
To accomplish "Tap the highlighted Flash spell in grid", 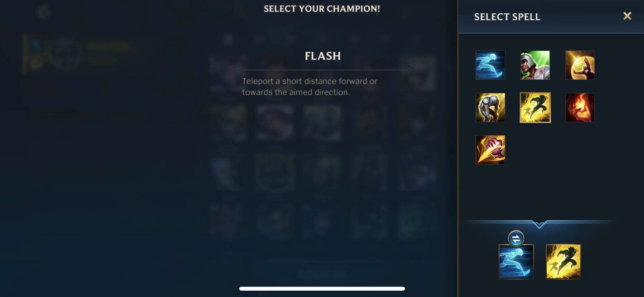I will (x=535, y=108).
